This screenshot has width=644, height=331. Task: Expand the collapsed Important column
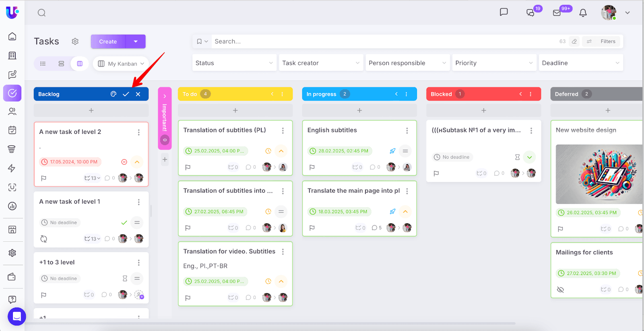(165, 96)
